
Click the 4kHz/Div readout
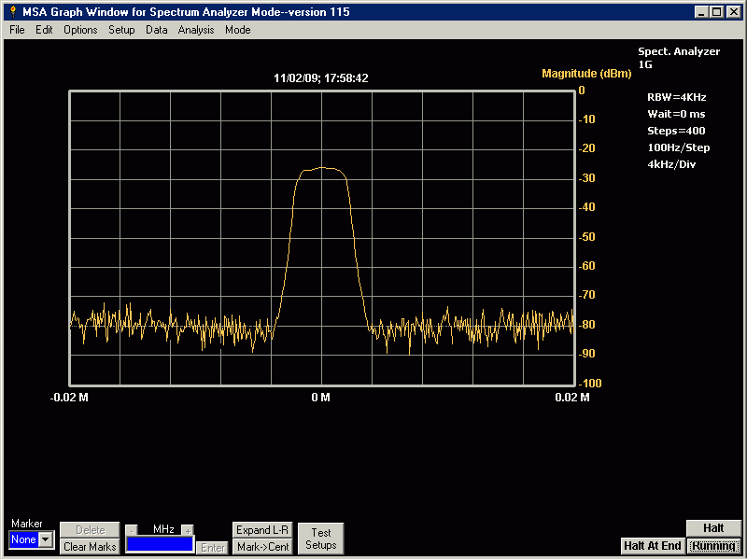tap(671, 164)
